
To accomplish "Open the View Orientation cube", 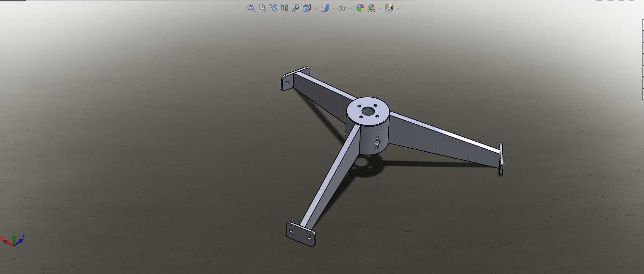I will [x=307, y=8].
